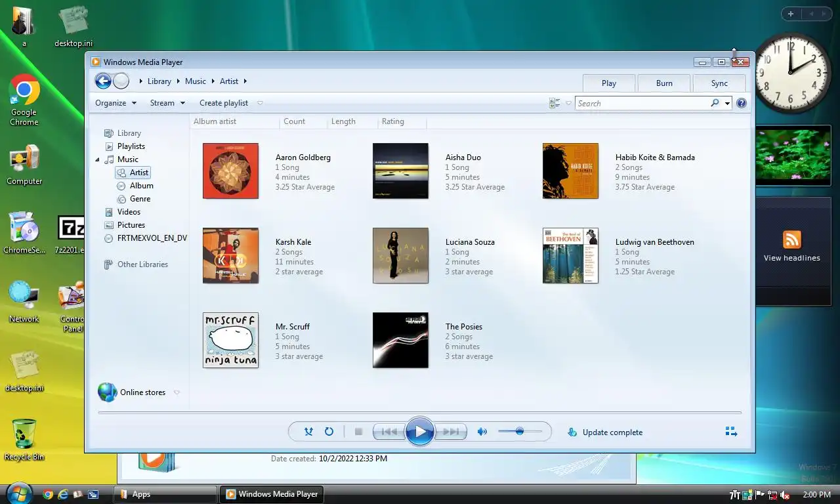Viewport: 840px width, 504px height.
Task: Select Mr. Scruff ninja tuna album art
Action: pyautogui.click(x=230, y=340)
